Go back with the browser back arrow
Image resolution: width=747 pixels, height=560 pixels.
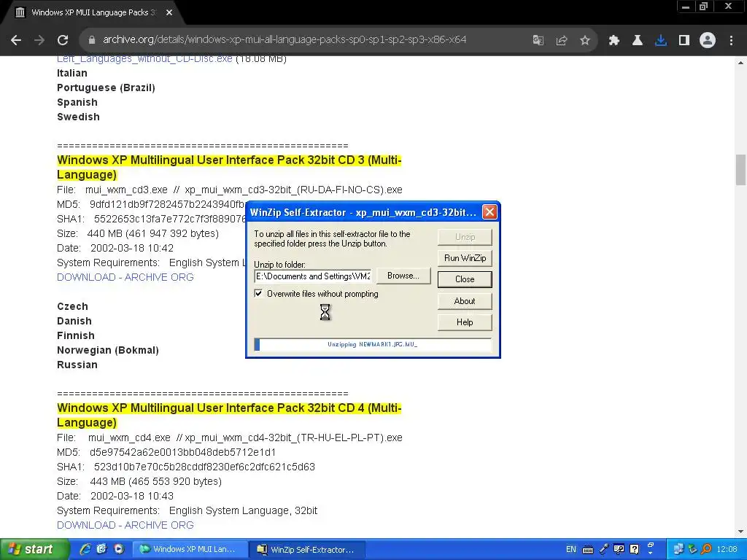(x=16, y=40)
